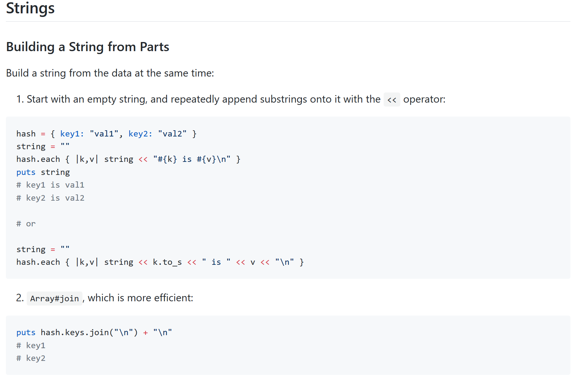This screenshot has height=384, width=588.
Task: Click the text "which is more efficient:"
Action: coord(140,298)
